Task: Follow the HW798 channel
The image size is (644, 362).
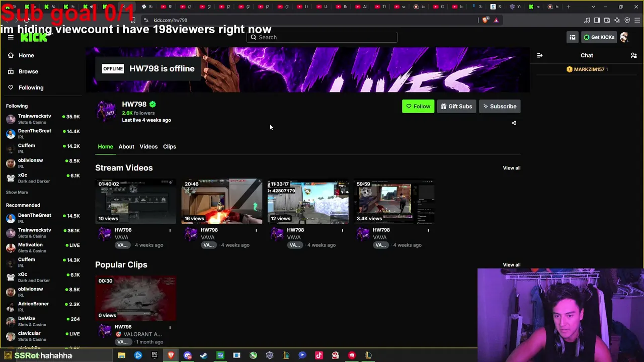Action: (x=418, y=106)
